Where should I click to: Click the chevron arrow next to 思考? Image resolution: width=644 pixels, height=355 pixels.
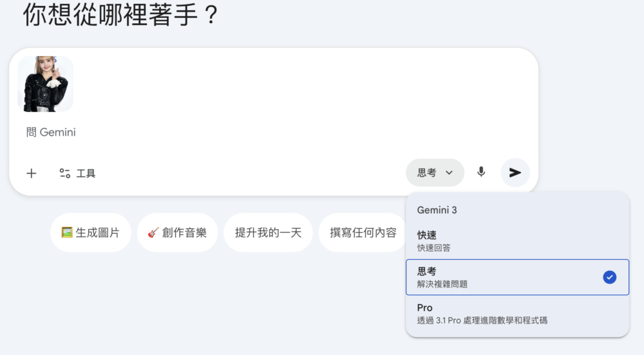coord(450,172)
